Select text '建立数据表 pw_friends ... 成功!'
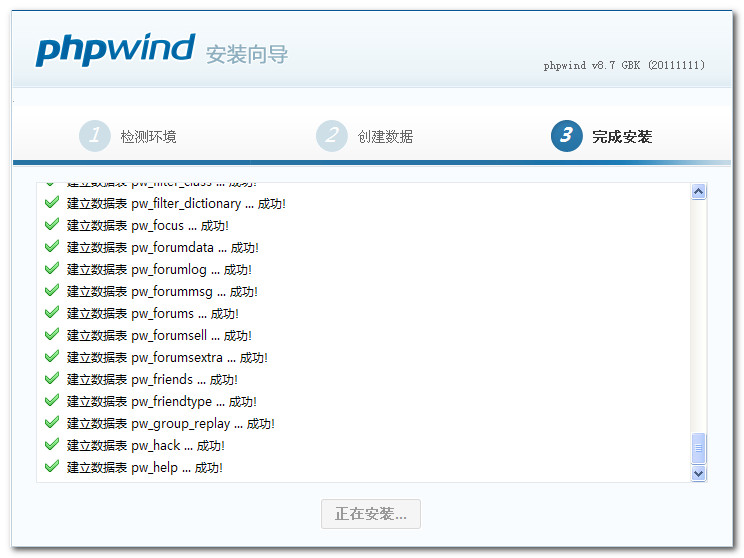Screen dimensions: 744x558 [x=152, y=380]
